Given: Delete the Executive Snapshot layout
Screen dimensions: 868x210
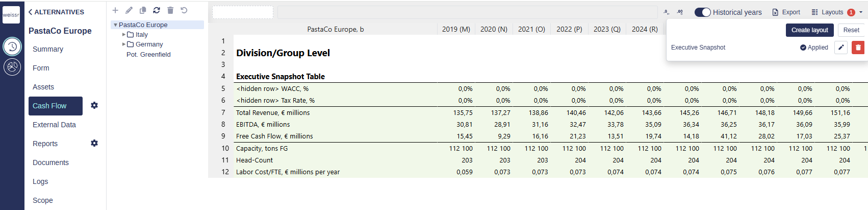Looking at the screenshot, I should click(x=858, y=48).
